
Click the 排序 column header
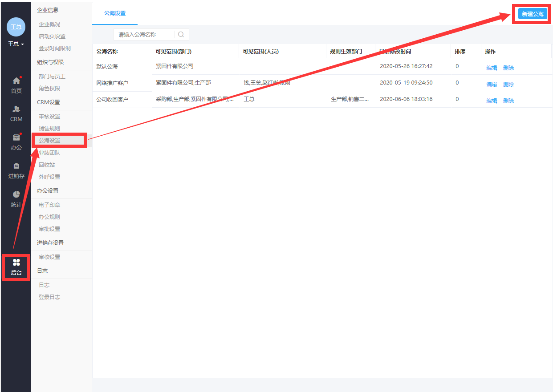[x=460, y=51]
